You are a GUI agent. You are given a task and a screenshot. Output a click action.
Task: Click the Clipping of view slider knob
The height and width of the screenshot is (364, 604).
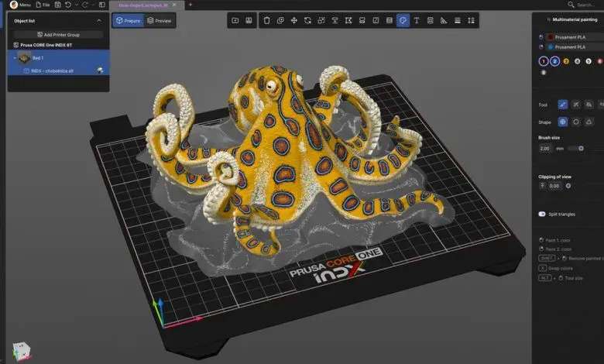click(568, 186)
